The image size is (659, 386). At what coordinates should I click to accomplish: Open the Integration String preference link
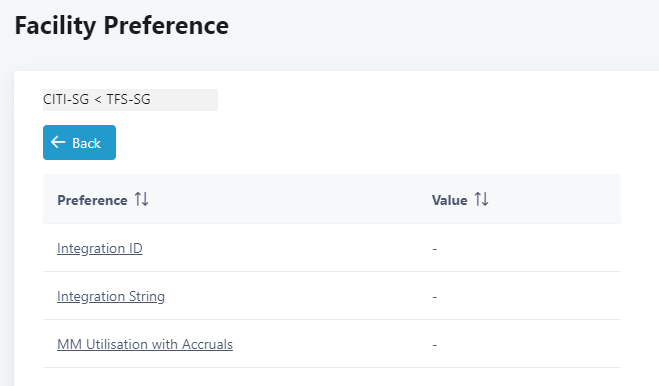click(111, 296)
